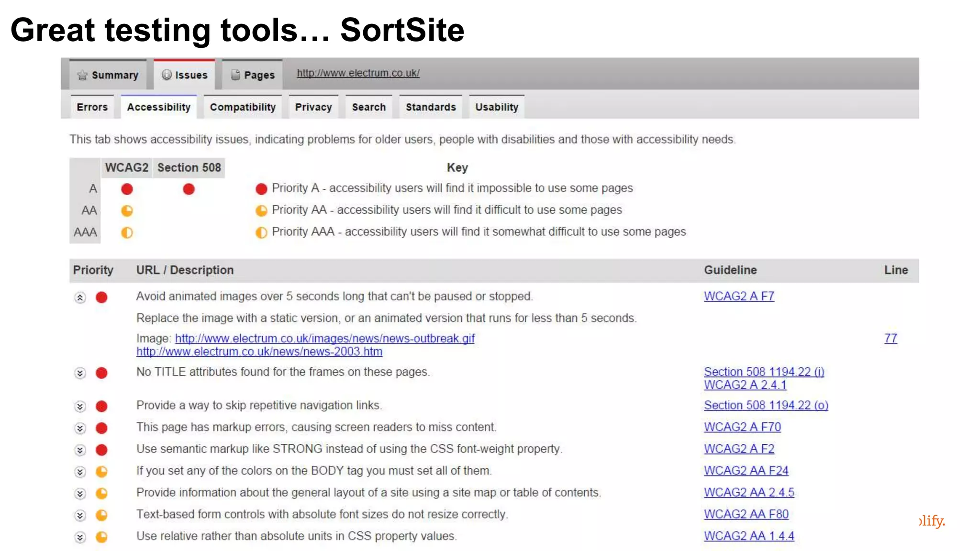
Task: Click the Priority column header
Action: (93, 270)
